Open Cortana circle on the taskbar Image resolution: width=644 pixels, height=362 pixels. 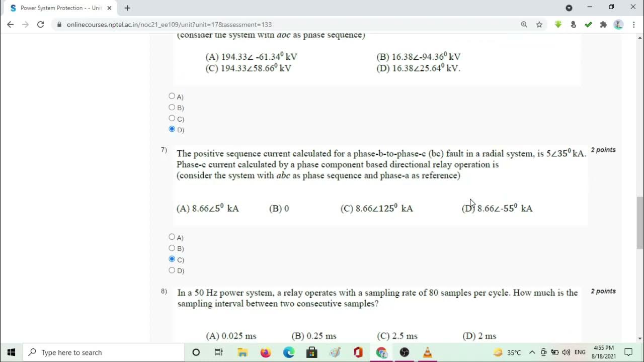(196, 352)
